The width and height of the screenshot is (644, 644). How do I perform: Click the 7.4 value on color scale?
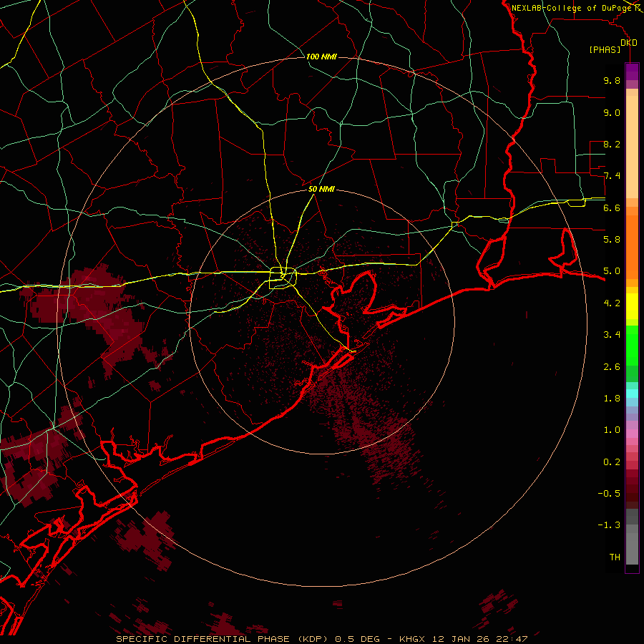tap(612, 176)
